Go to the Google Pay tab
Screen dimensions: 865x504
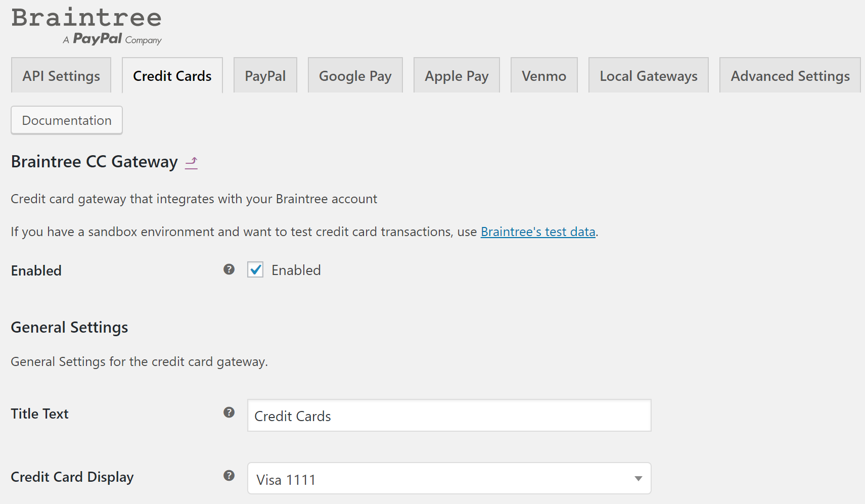tap(355, 76)
